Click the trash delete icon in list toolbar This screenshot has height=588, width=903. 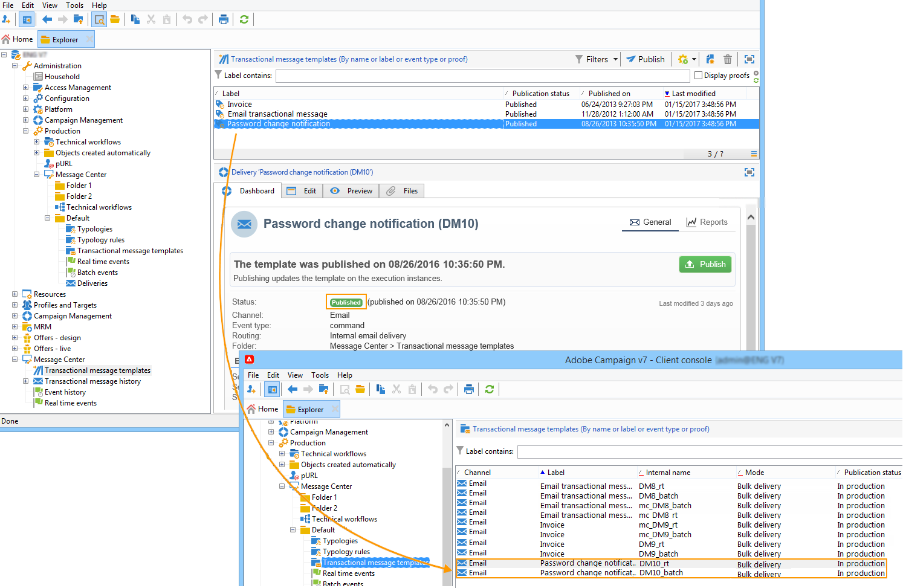[x=728, y=59]
